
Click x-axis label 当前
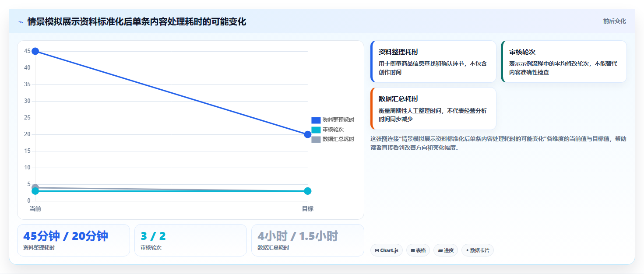(x=35, y=209)
